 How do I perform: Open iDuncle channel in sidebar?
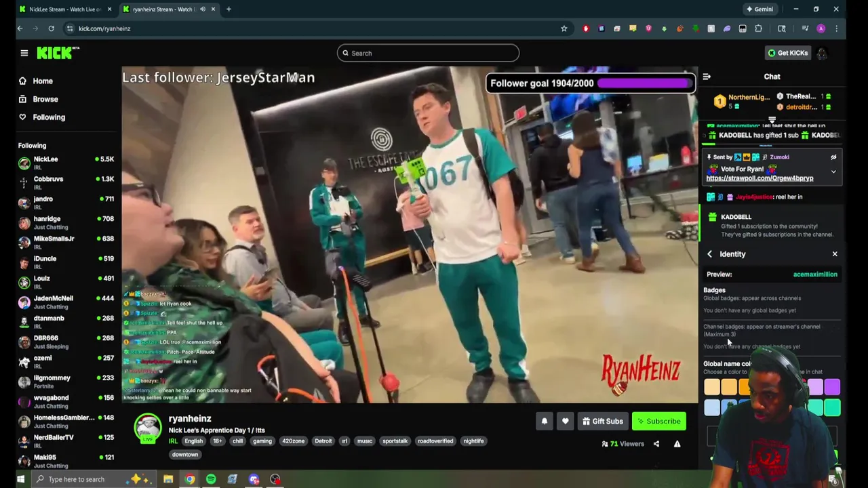point(66,262)
